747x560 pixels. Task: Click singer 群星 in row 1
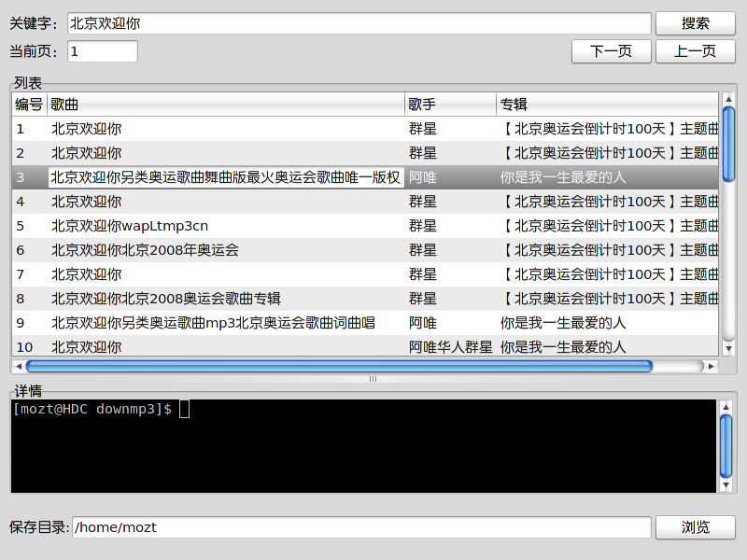[x=423, y=129]
